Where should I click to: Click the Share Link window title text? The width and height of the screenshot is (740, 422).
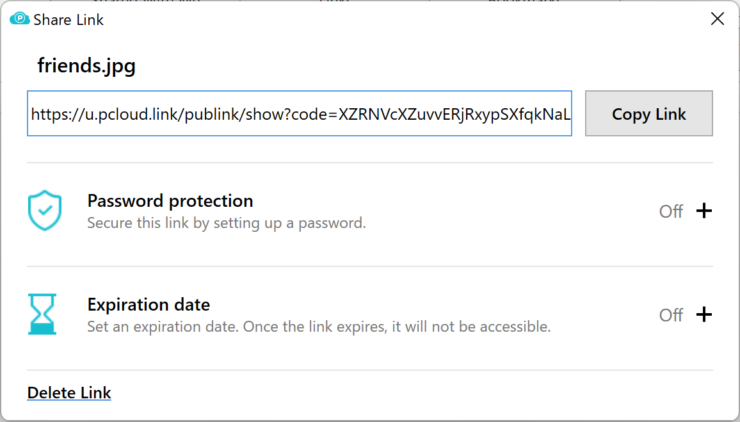click(68, 19)
